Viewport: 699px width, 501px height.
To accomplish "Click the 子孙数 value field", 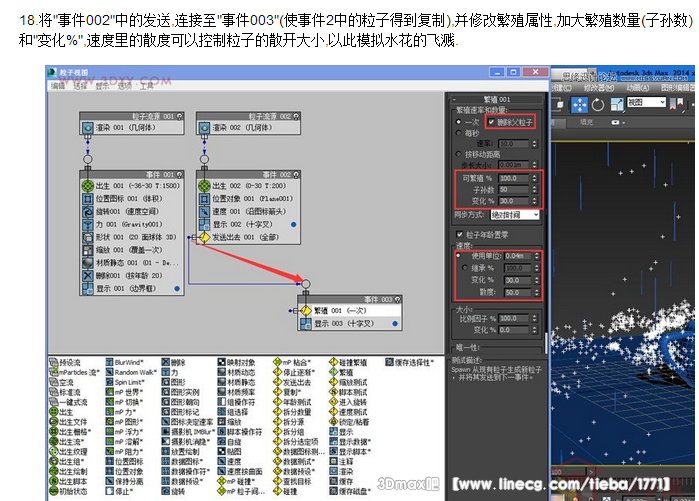I will (x=514, y=189).
